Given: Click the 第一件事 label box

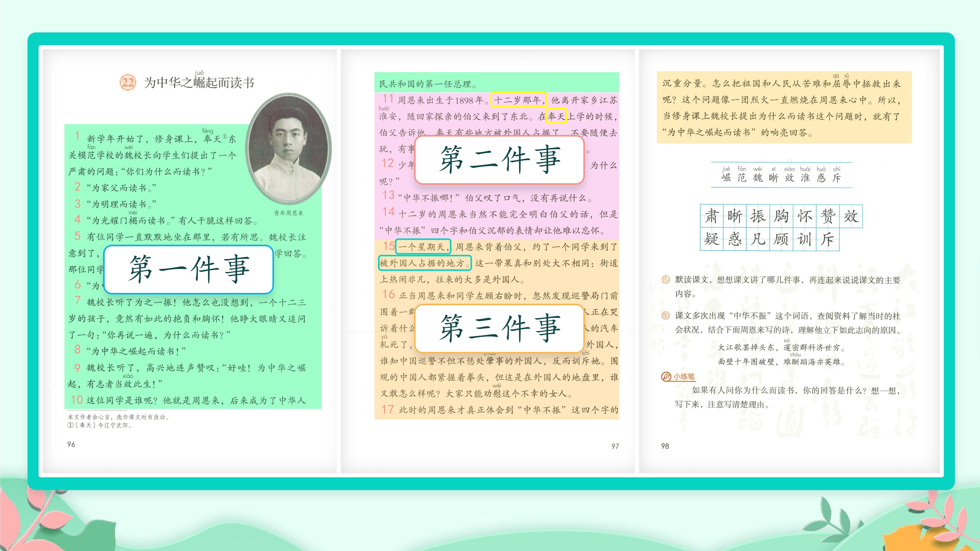Looking at the screenshot, I should (189, 269).
